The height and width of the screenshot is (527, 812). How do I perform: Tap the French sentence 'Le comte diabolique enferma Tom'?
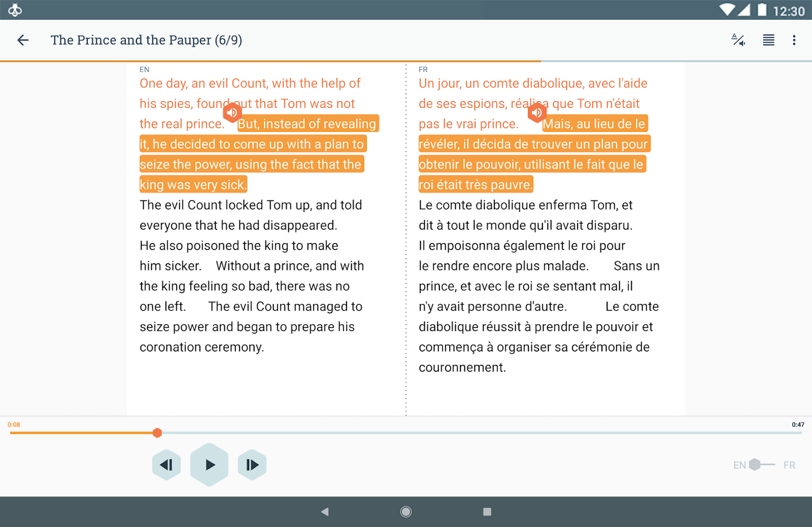[x=518, y=205]
